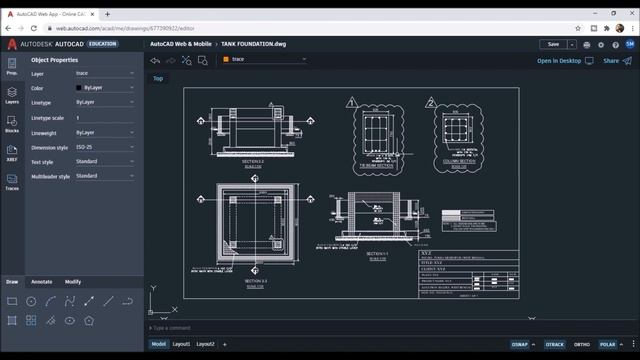Open the Save options dropdown arrow
This screenshot has width=640, height=360.
pyautogui.click(x=572, y=44)
